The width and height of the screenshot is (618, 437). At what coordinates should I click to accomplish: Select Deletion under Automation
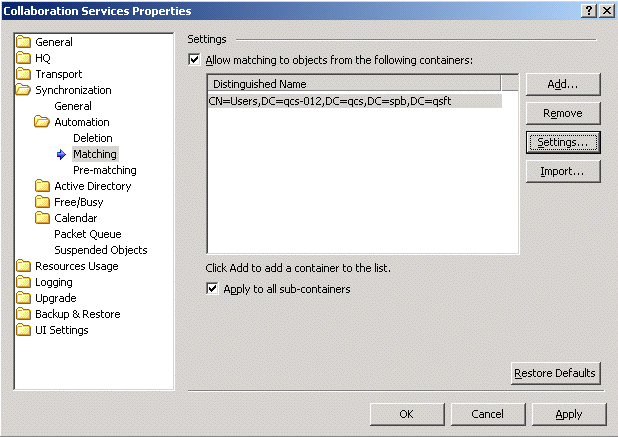(92, 138)
